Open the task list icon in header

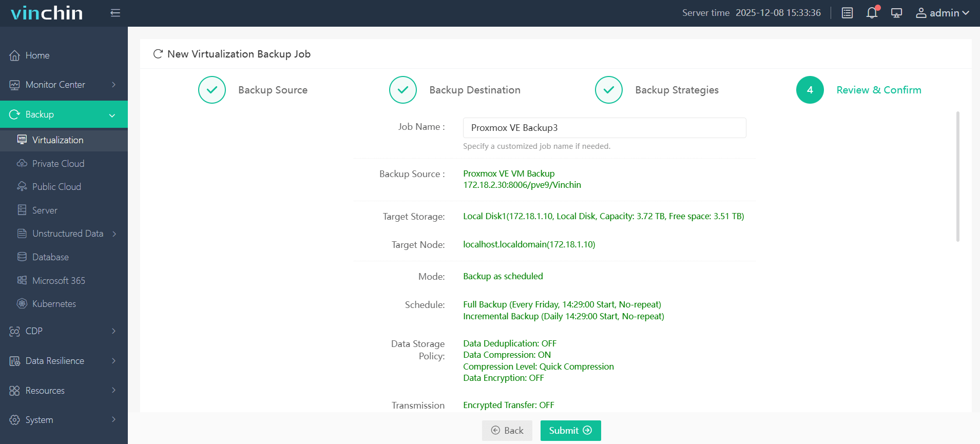click(847, 13)
